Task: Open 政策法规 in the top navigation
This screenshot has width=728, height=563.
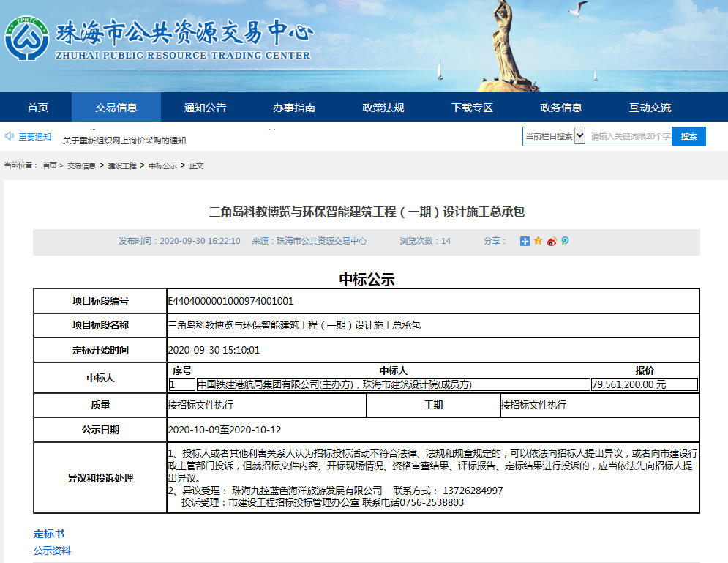Action: (x=383, y=108)
